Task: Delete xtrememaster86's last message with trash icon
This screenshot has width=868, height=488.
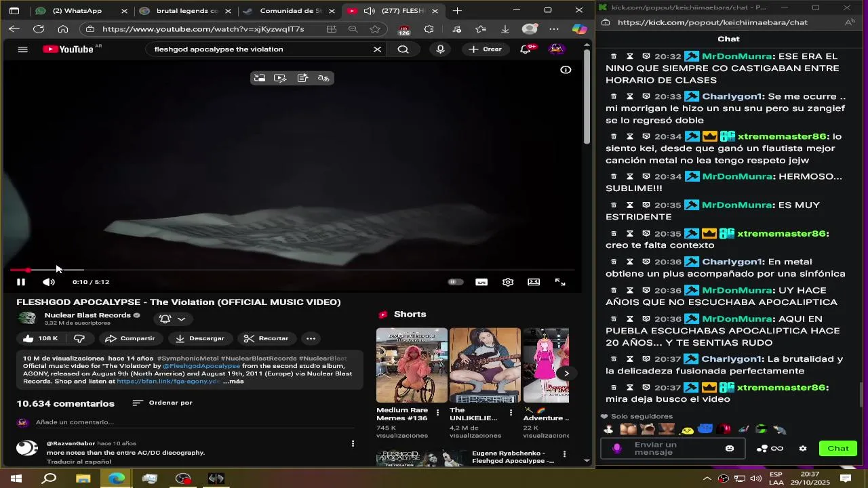Action: coord(614,388)
